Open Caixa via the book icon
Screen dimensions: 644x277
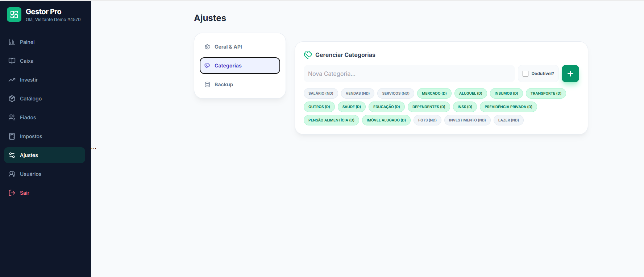pyautogui.click(x=12, y=61)
